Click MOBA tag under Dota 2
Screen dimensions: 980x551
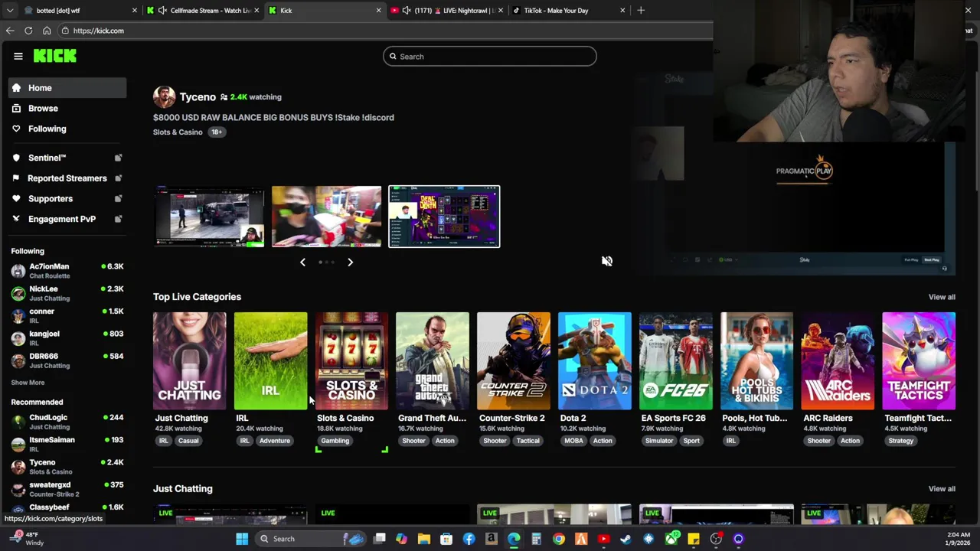tap(573, 441)
